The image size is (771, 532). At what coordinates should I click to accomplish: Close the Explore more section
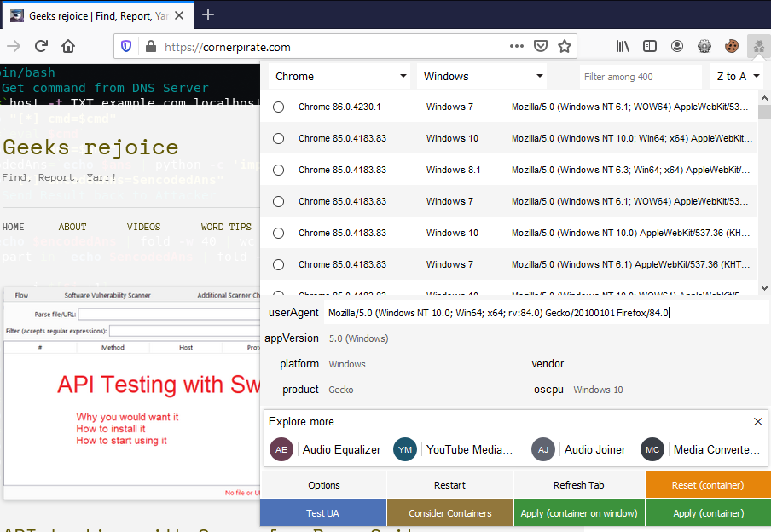click(758, 421)
